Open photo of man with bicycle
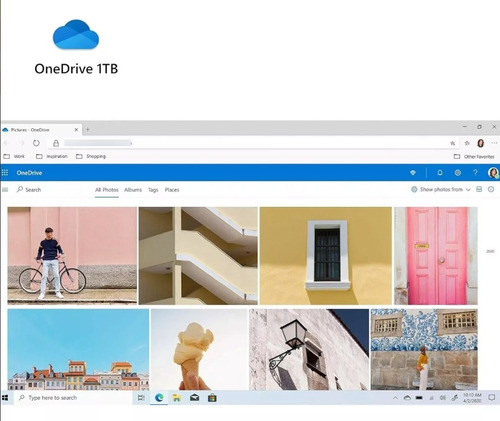500x421 pixels. point(72,256)
